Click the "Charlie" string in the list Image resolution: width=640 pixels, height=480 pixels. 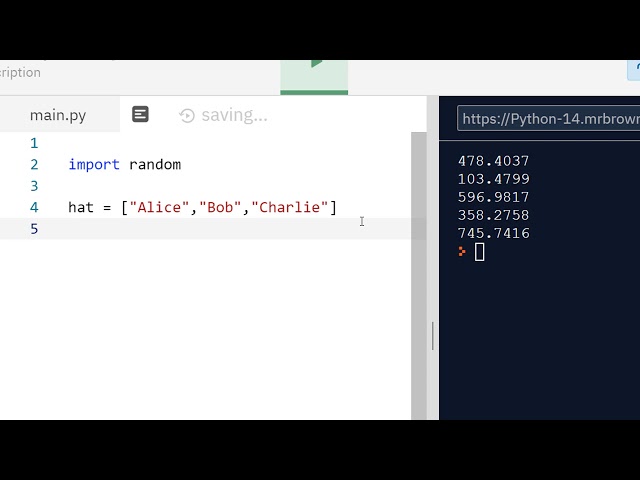pos(289,207)
